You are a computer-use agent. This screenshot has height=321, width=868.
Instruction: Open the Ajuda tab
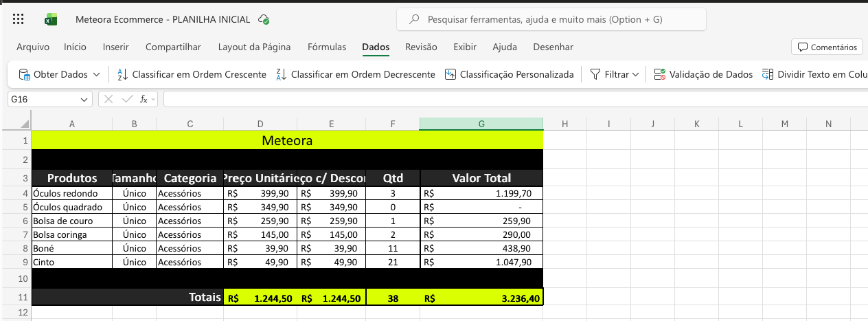[x=505, y=47]
